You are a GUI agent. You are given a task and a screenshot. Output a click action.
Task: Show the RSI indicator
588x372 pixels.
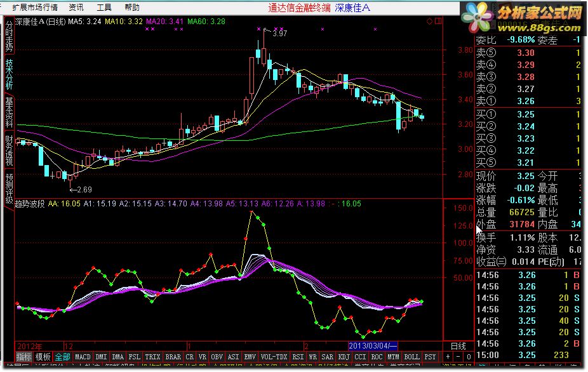click(298, 357)
